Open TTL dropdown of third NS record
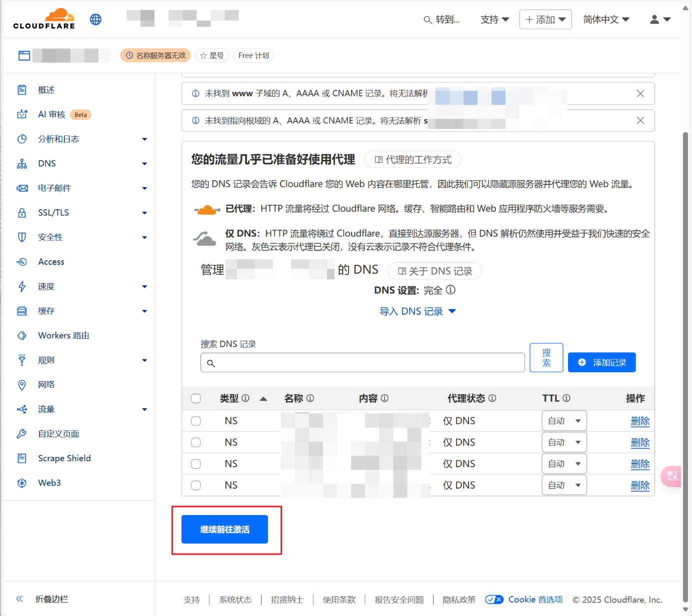The image size is (692, 616). click(564, 464)
